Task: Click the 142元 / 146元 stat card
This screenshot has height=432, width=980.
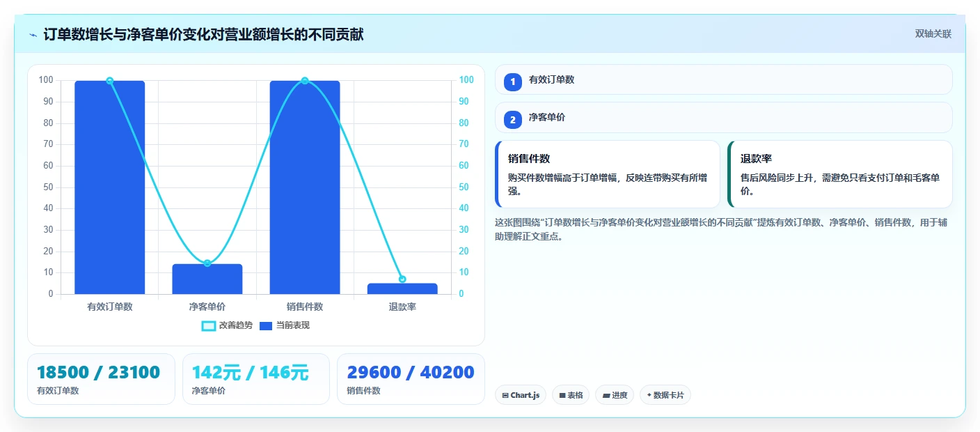Action: (x=256, y=379)
